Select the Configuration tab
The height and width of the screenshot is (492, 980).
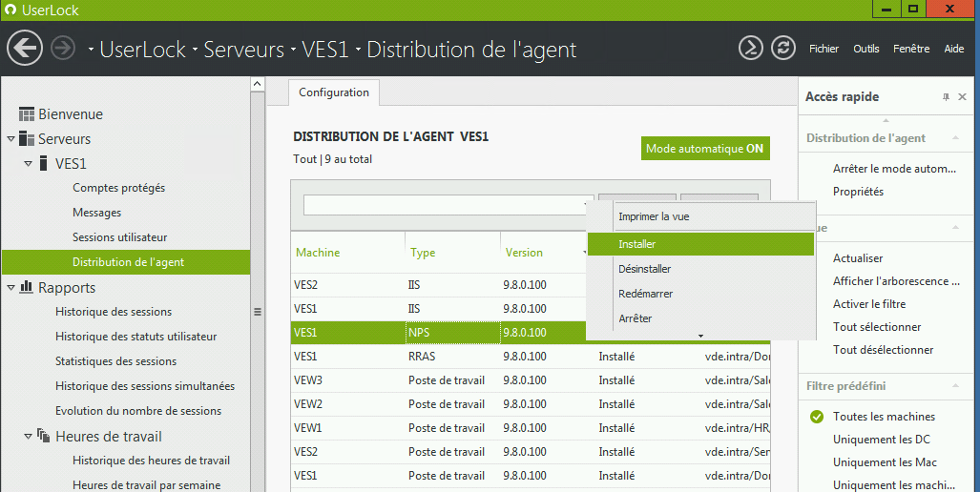pyautogui.click(x=334, y=92)
